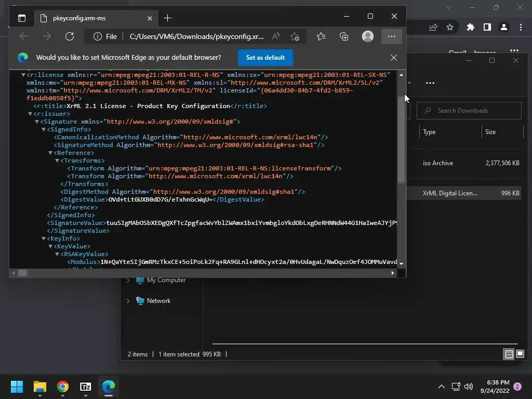
Task: Add this page to favorites in Edge
Action: (x=295, y=36)
